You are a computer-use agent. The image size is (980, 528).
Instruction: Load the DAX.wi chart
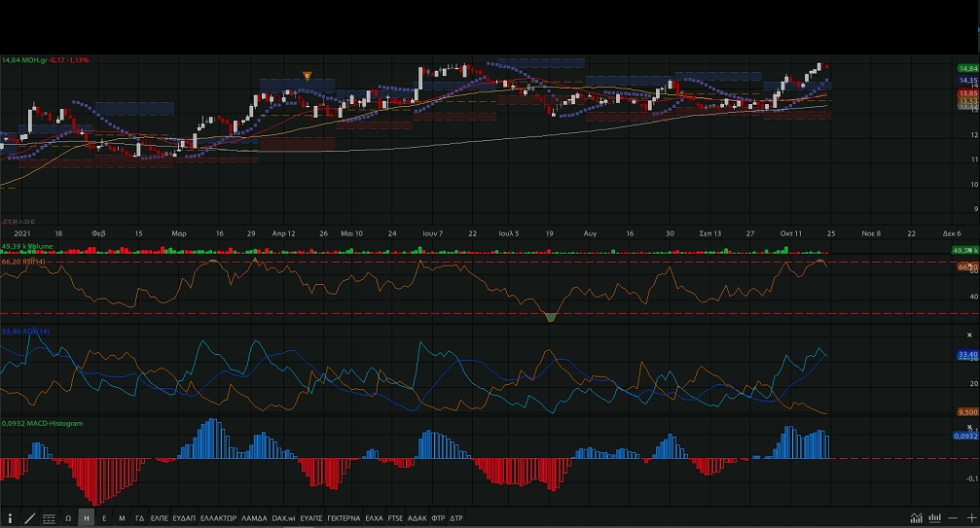click(283, 518)
